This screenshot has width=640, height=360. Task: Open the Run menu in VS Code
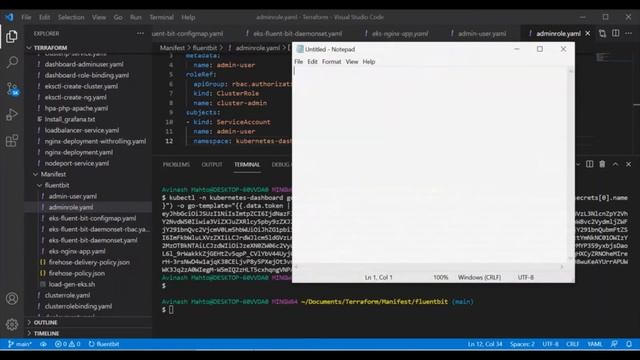(136, 17)
